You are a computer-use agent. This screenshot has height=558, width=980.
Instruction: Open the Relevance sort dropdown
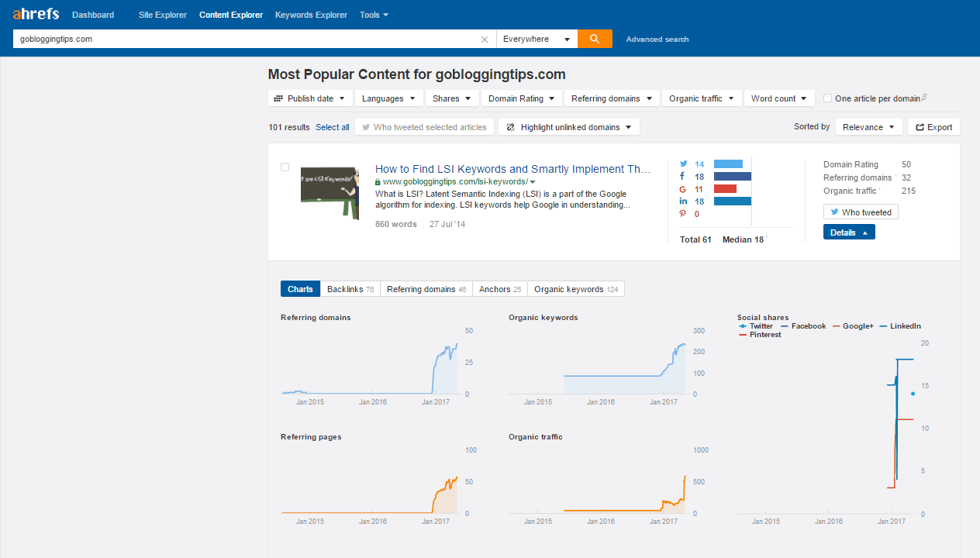click(x=869, y=127)
